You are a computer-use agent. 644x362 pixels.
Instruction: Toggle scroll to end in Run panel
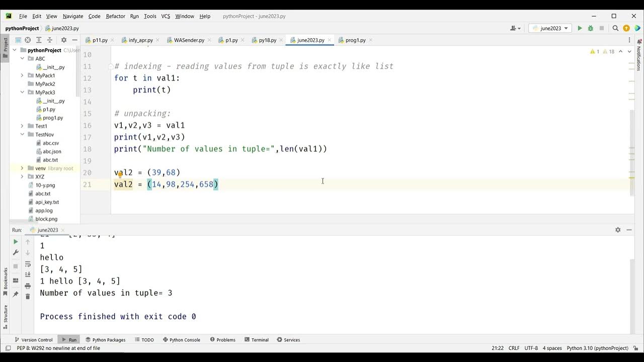28,275
